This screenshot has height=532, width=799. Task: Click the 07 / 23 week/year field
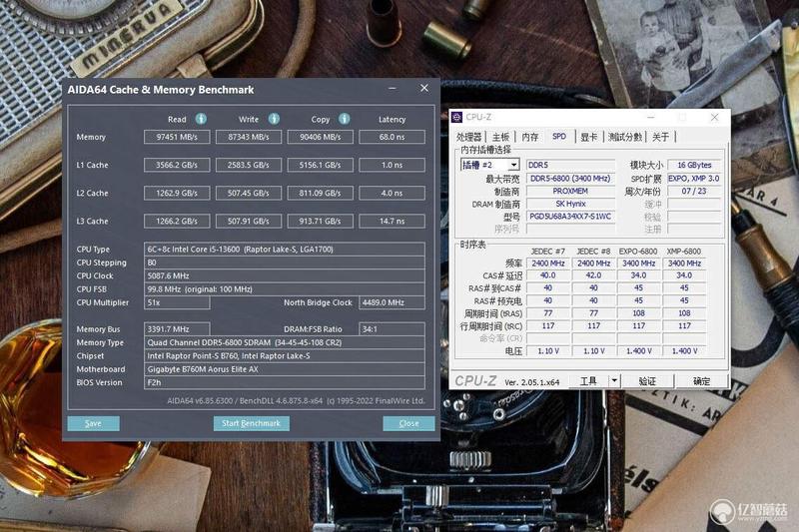694,192
